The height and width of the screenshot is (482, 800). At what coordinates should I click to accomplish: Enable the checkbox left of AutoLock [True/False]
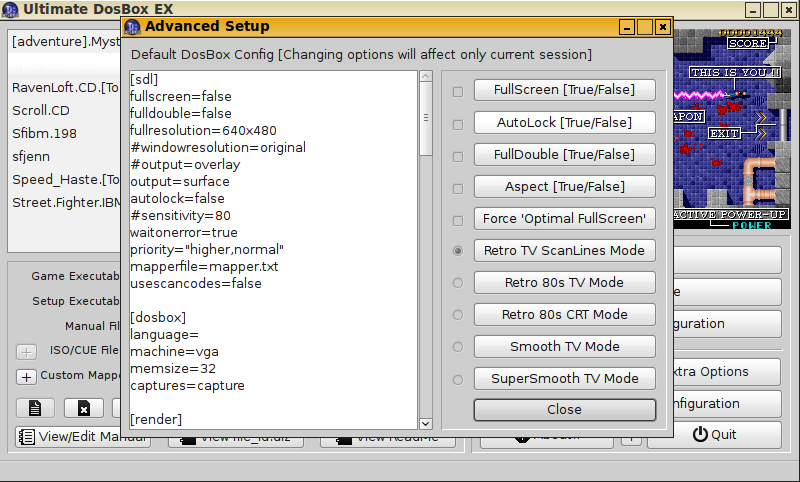point(458,123)
